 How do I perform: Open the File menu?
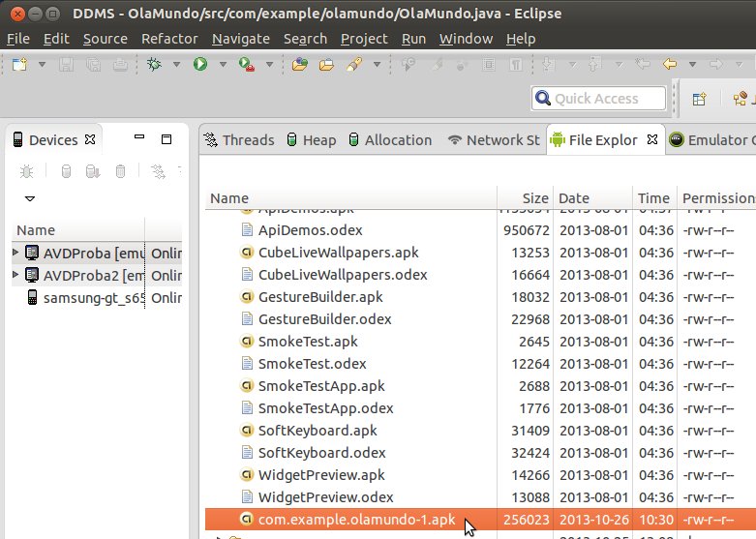click(18, 39)
